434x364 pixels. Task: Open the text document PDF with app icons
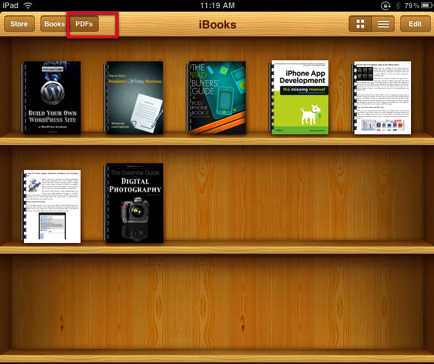coord(382,98)
